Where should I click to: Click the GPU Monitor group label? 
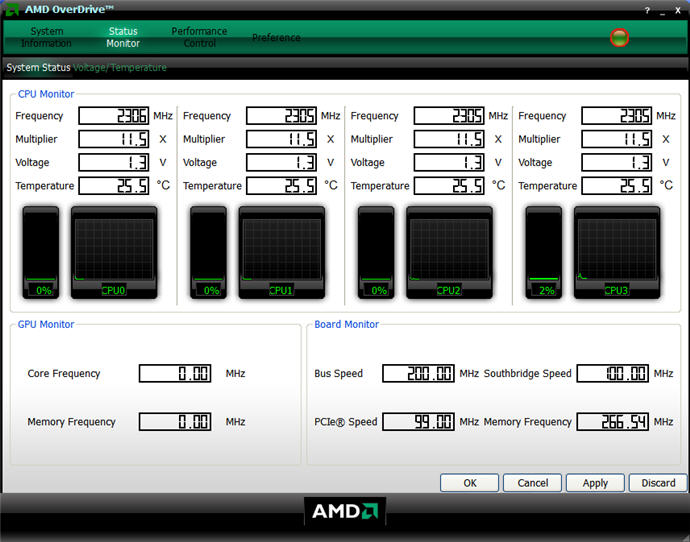tap(46, 324)
